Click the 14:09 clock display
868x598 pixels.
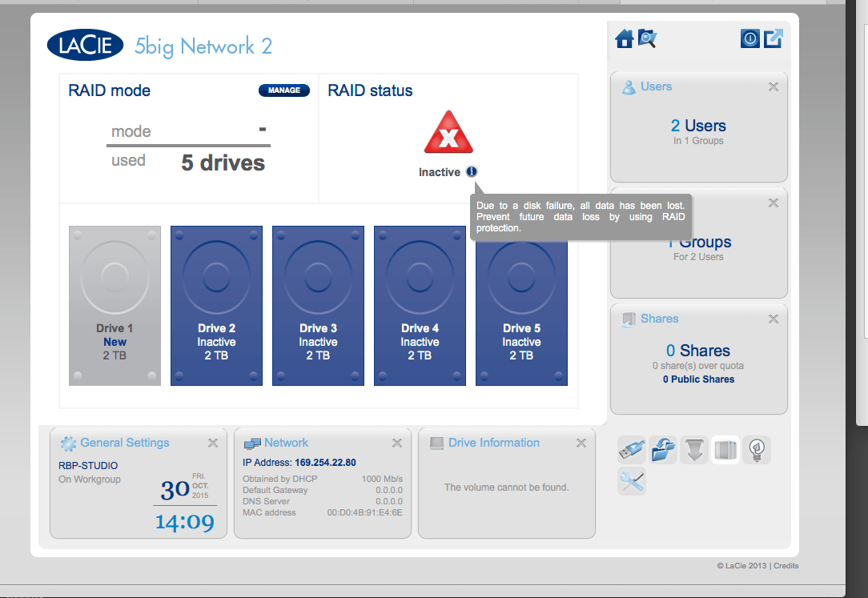(x=184, y=522)
